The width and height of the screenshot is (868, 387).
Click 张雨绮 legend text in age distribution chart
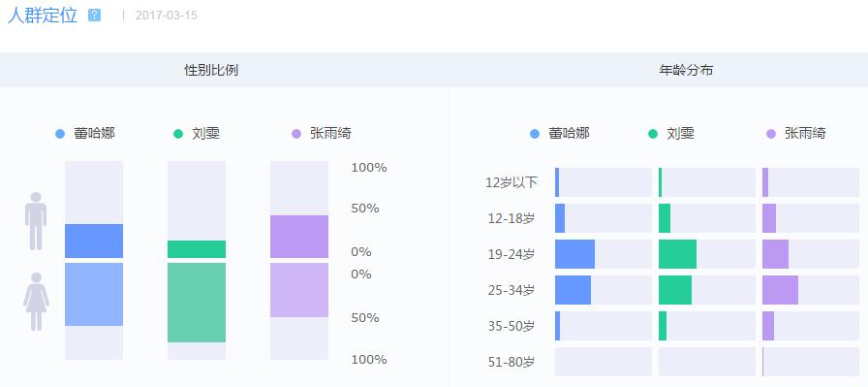[x=805, y=134]
